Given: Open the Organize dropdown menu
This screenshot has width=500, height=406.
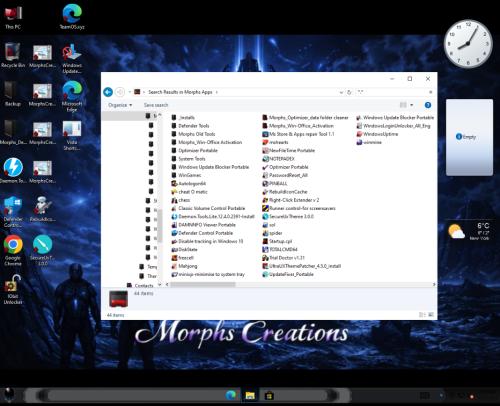Looking at the screenshot, I should pos(120,105).
